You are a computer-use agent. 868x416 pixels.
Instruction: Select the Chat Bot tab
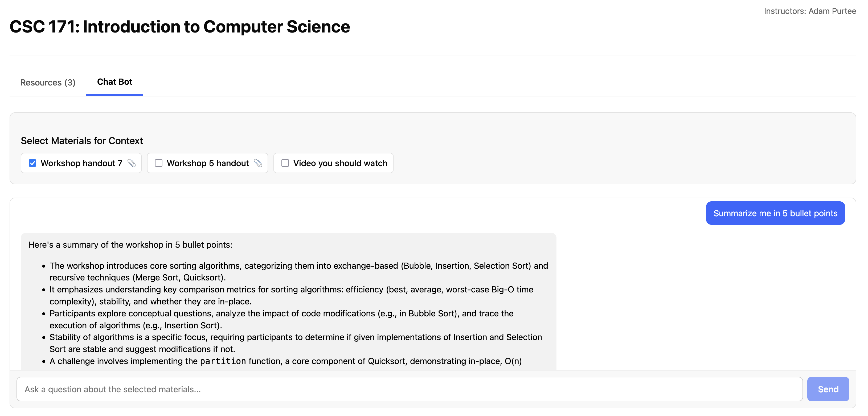pyautogui.click(x=114, y=82)
